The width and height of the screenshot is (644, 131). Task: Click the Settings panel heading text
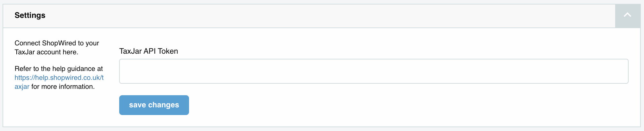pos(30,15)
